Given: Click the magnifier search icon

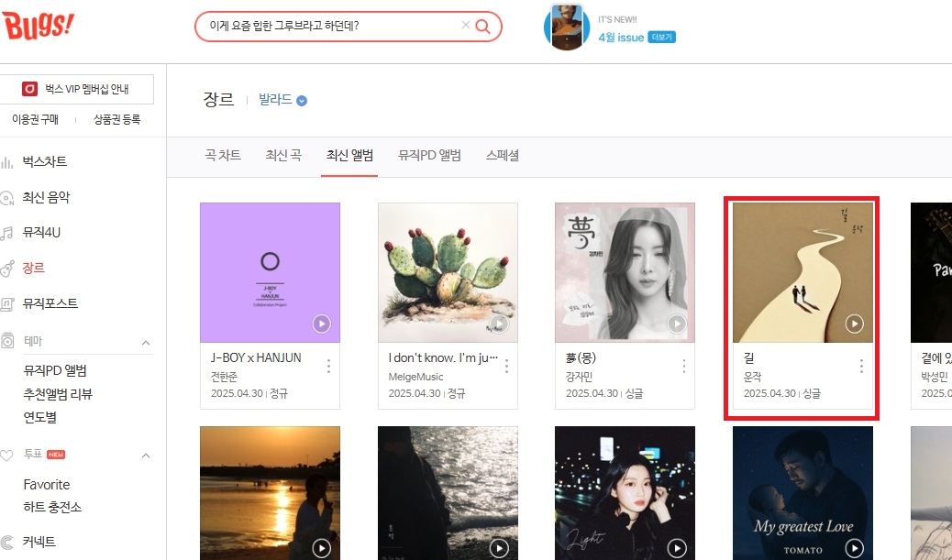Looking at the screenshot, I should (x=483, y=26).
